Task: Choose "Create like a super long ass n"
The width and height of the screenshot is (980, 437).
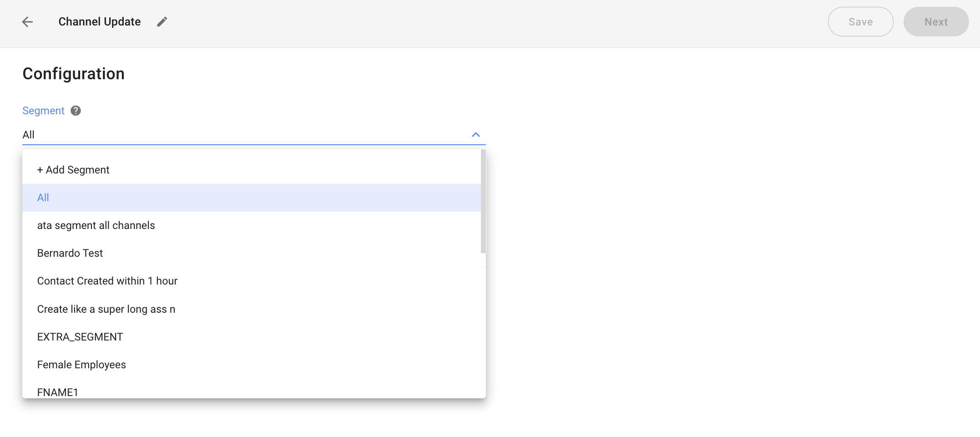Action: [x=106, y=309]
